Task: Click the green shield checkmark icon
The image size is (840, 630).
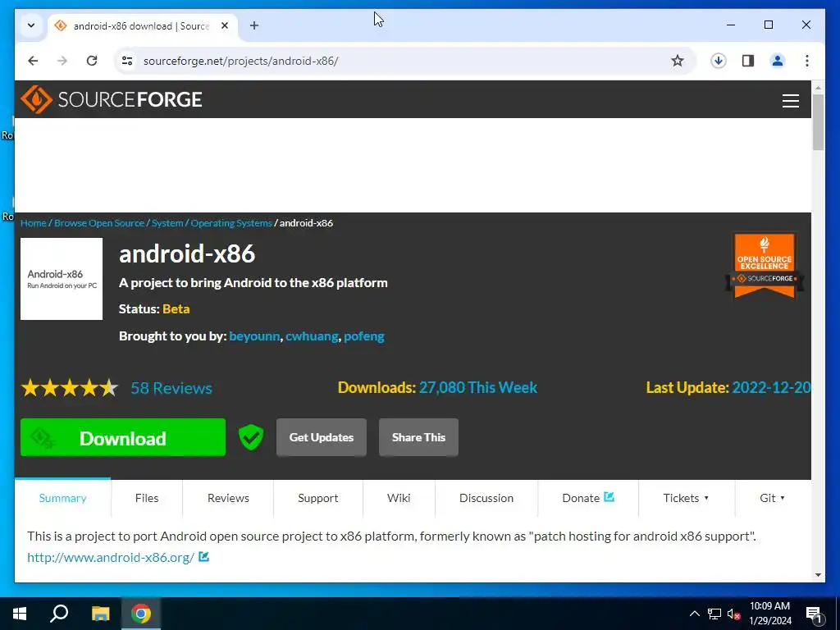Action: (251, 437)
